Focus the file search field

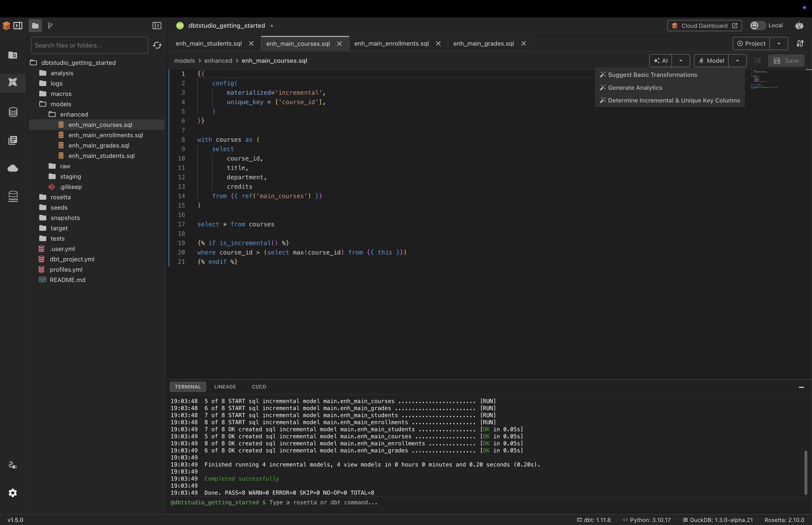89,45
